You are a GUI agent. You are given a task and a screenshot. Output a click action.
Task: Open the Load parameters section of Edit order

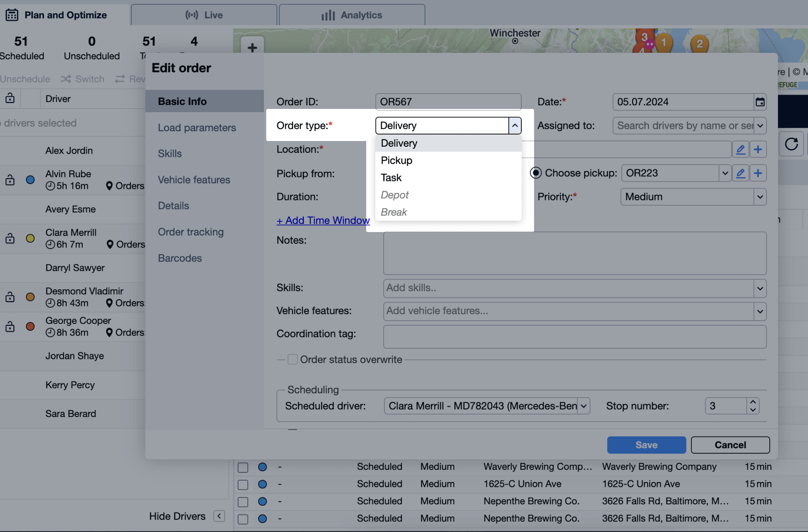coord(197,128)
